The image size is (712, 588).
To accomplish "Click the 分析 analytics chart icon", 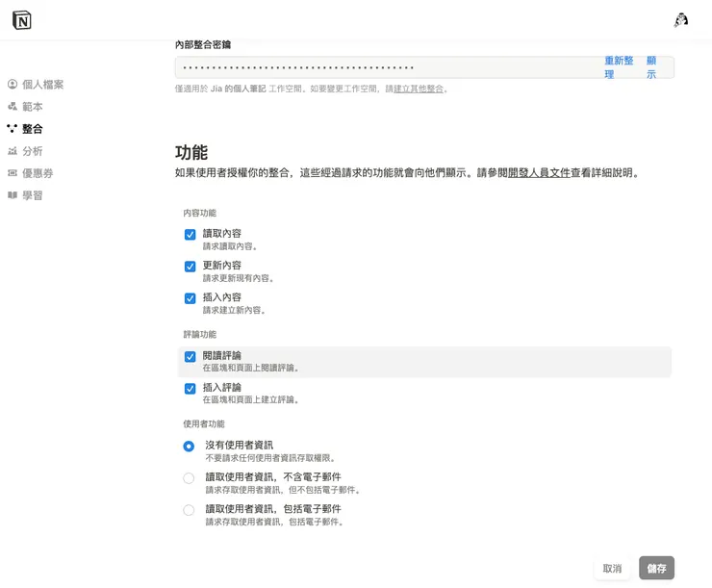I will click(13, 151).
